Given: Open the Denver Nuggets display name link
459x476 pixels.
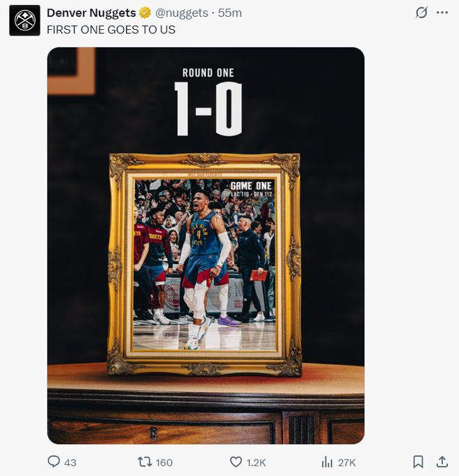Looking at the screenshot, I should coord(91,13).
